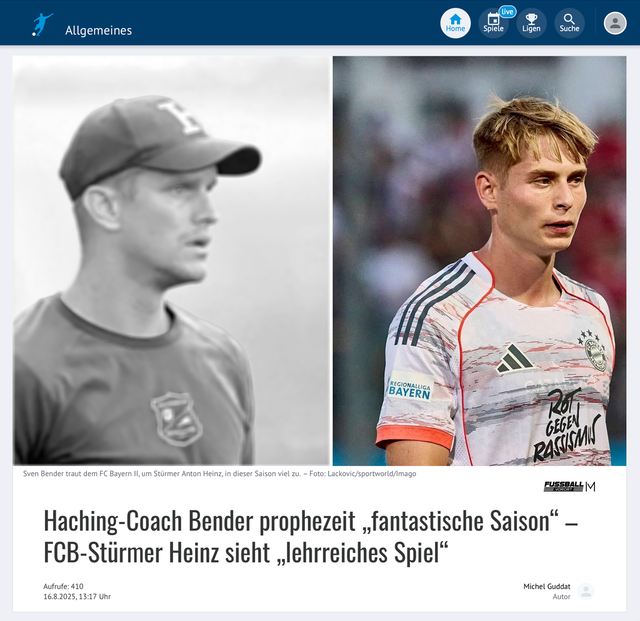Click the photo caption about Sven Bender
This screenshot has width=640, height=621.
[220, 474]
